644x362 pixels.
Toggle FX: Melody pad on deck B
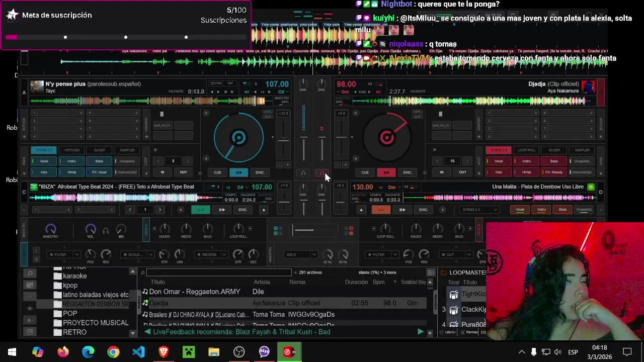[x=554, y=172]
